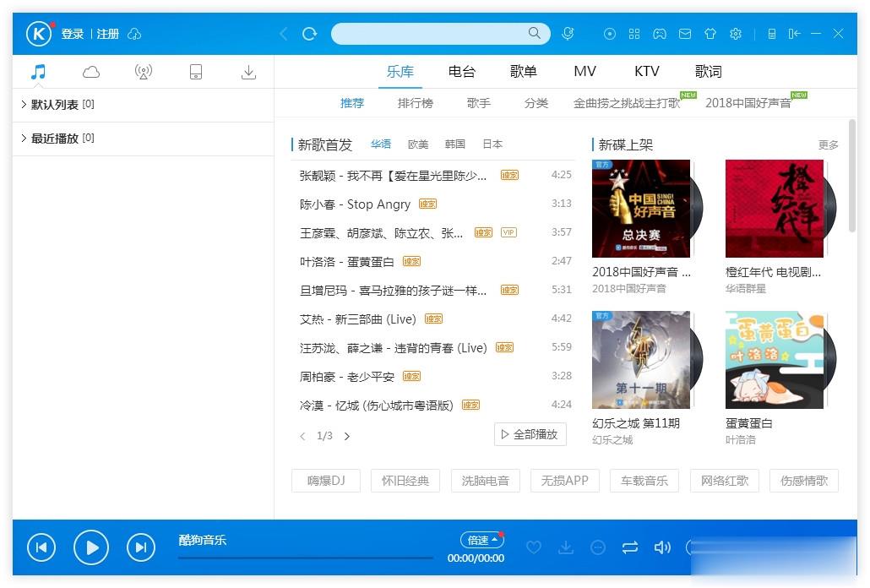Click the content area vertical scrollbar
The width and height of the screenshot is (870, 588).
click(x=852, y=177)
